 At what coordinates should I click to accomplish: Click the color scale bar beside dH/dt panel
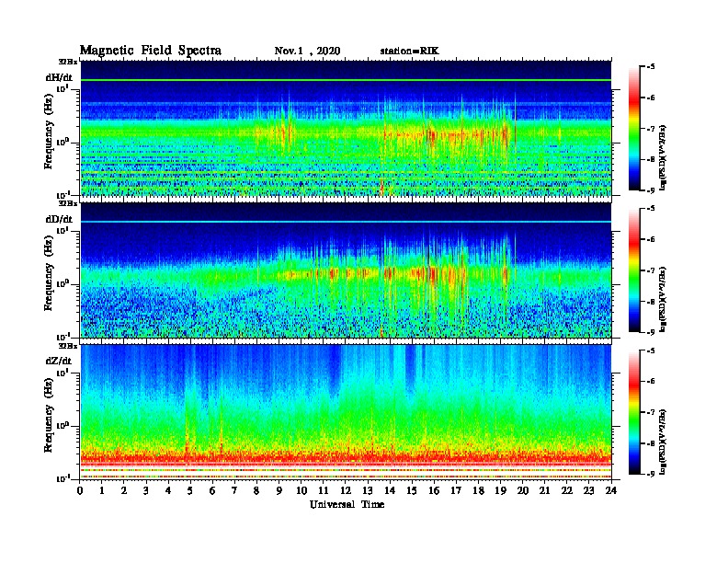pos(634,129)
